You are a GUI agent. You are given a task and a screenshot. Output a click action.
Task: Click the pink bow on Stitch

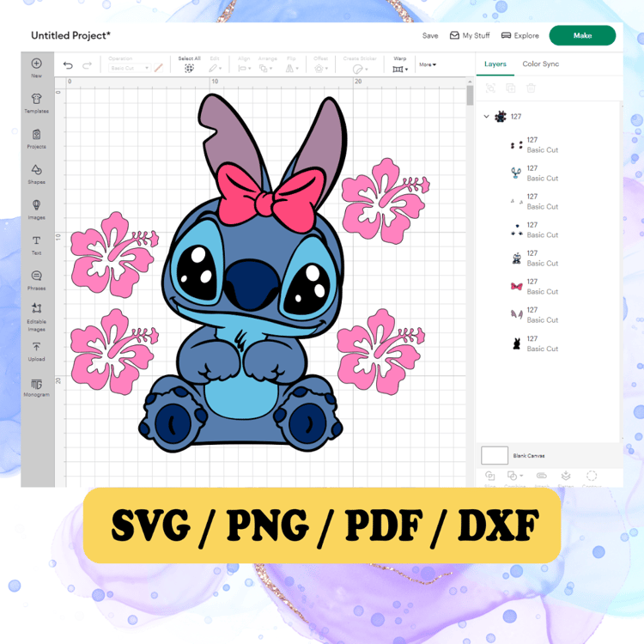271,197
